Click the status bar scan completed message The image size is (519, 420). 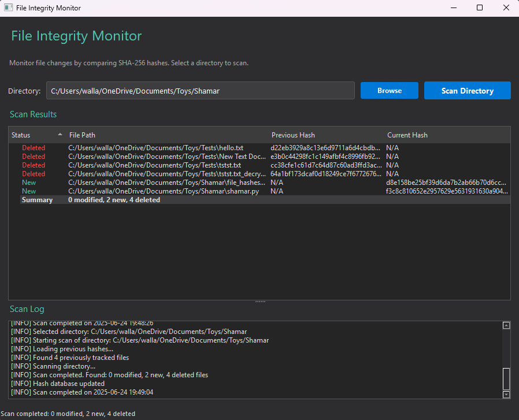coord(68,414)
